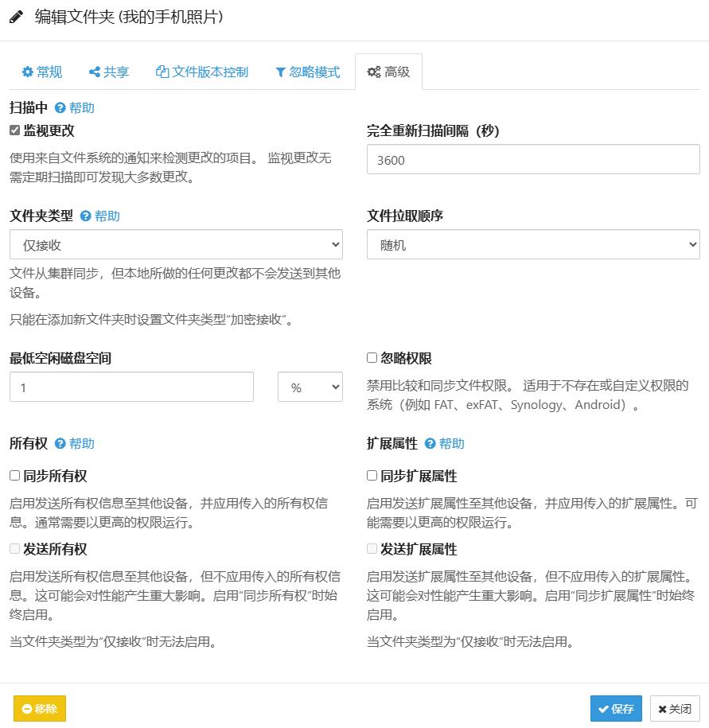The width and height of the screenshot is (709, 728).
Task: Click the X icon on 关闭 button
Action: coord(663,709)
